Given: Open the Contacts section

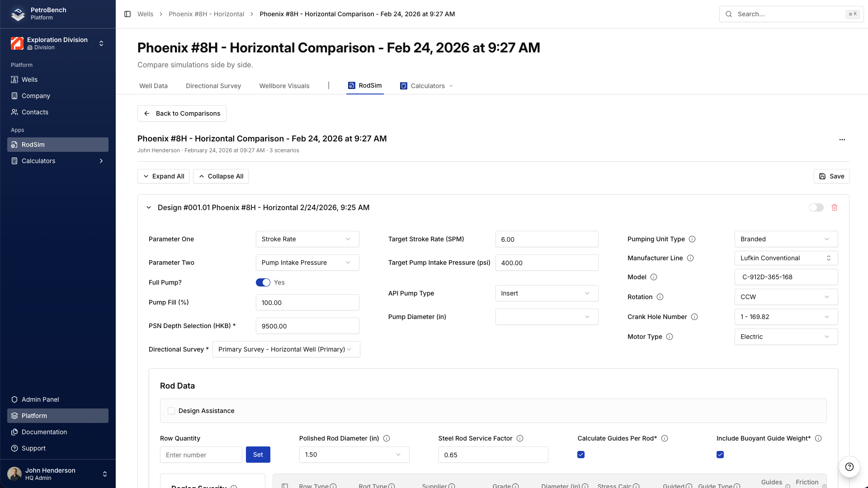Looking at the screenshot, I should click(x=35, y=112).
